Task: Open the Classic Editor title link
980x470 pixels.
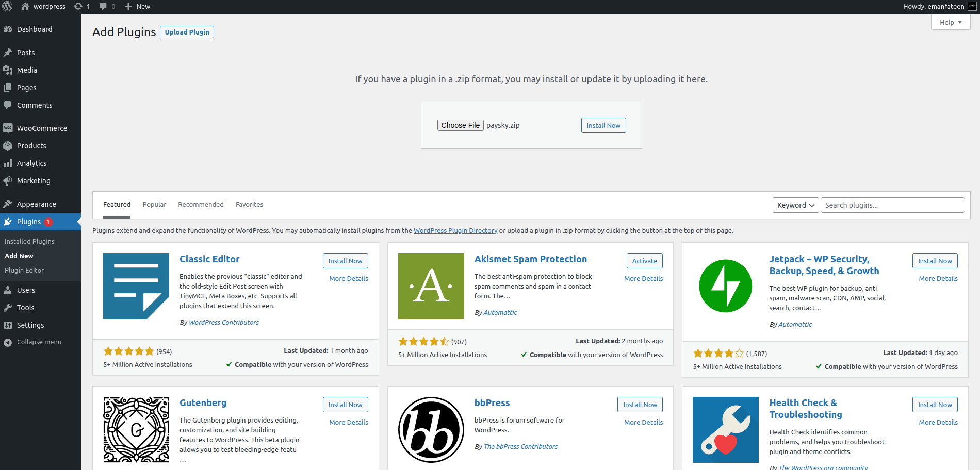Action: [x=209, y=259]
